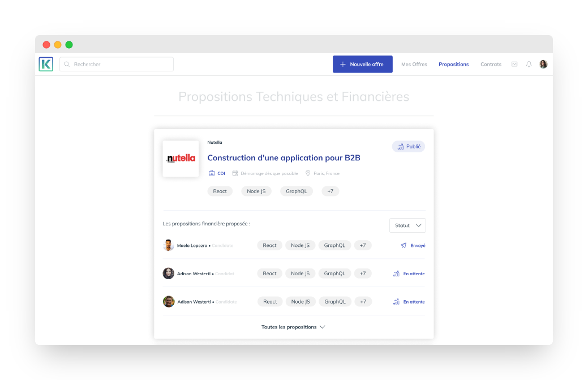Click Maelo Lopezro's Node JS tag
This screenshot has width=588, height=380.
300,245
